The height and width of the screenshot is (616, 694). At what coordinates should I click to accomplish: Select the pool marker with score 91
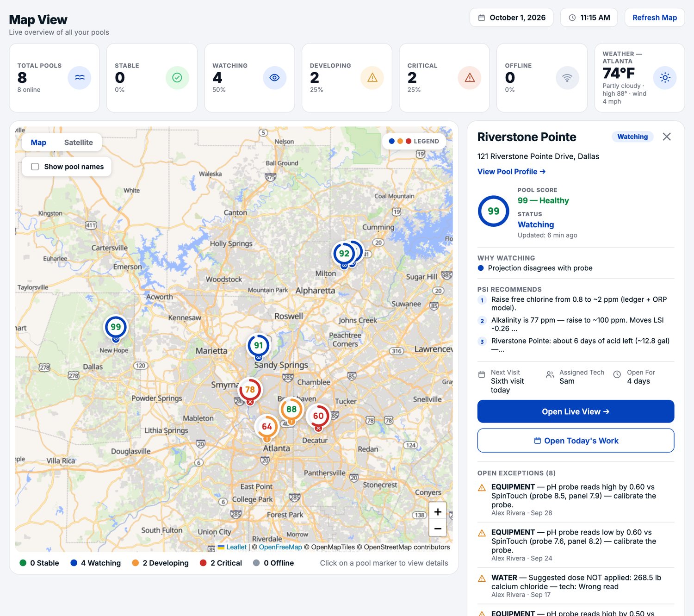click(258, 345)
